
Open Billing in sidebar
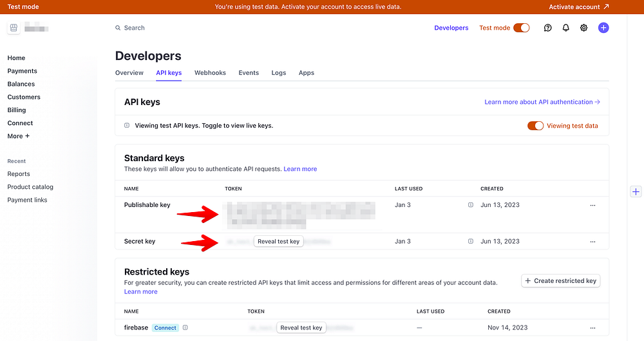[x=17, y=110]
